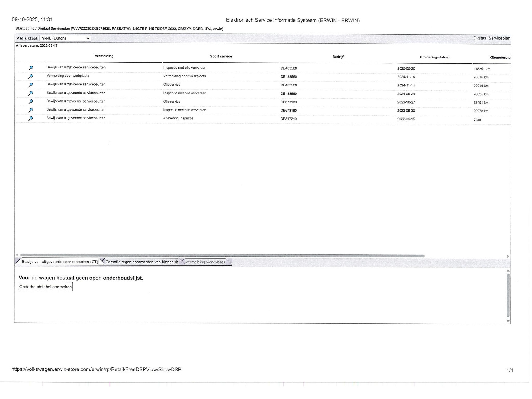Click the horizontal scrollbar thumb
The image size is (532, 399).
[x=222, y=255]
